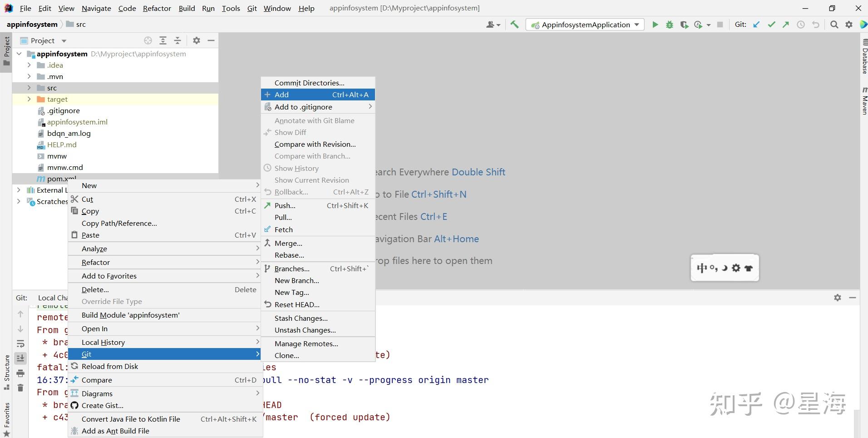The image size is (868, 438).
Task: Toggle scroll to end in Git console
Action: pyautogui.click(x=20, y=358)
